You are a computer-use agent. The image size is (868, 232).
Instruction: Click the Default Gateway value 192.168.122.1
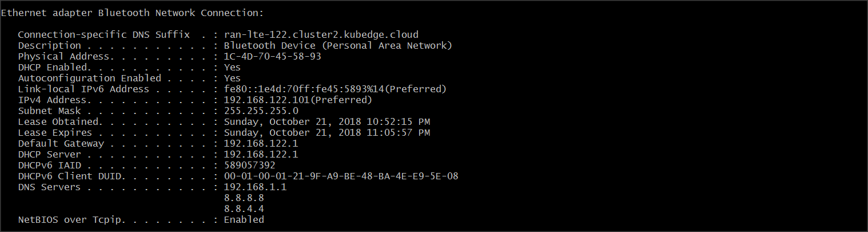tap(261, 143)
